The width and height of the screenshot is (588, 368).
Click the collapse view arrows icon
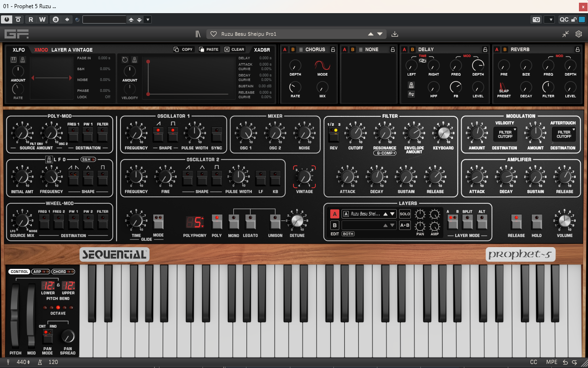[x=566, y=34]
